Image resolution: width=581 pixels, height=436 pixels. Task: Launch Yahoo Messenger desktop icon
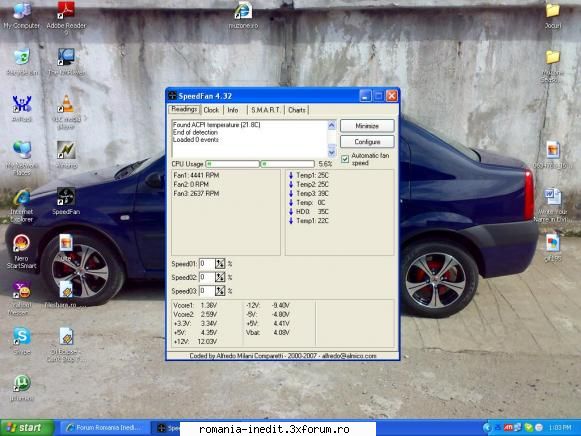(21, 298)
